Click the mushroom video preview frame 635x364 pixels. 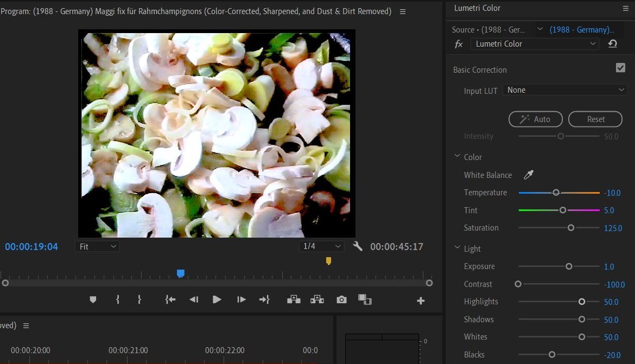[x=217, y=133]
